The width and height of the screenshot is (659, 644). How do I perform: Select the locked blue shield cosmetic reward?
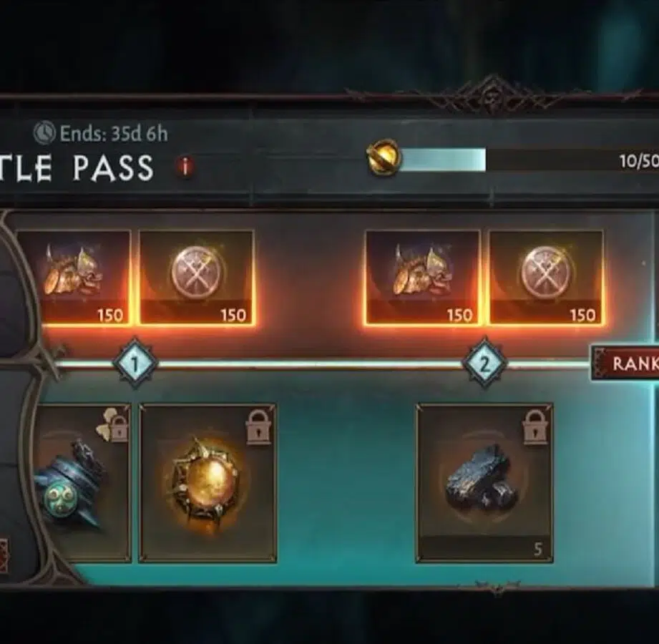[80, 484]
